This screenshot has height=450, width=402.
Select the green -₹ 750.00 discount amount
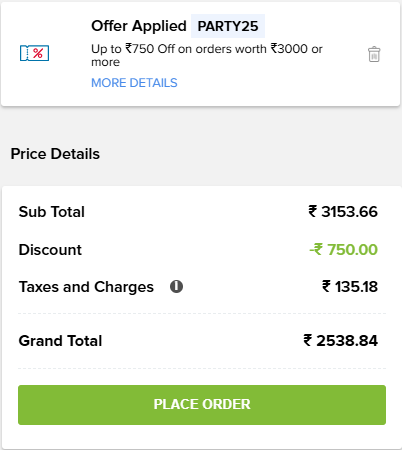pos(344,250)
